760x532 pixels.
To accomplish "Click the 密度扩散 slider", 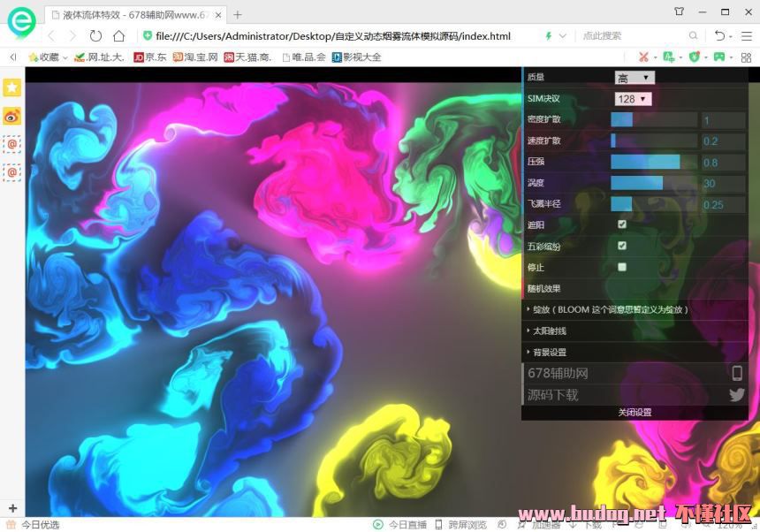I will (654, 119).
